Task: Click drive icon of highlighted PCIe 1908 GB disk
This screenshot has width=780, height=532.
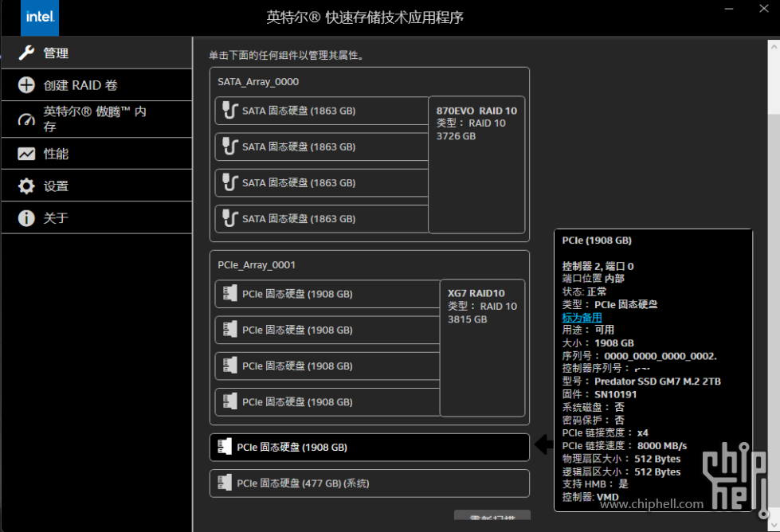Action: pyautogui.click(x=225, y=447)
